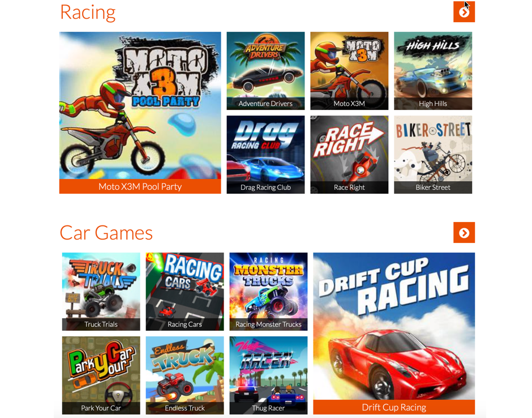Open the Racing Cars game tile
Viewport: 532px width, 418px height.
[x=185, y=291]
